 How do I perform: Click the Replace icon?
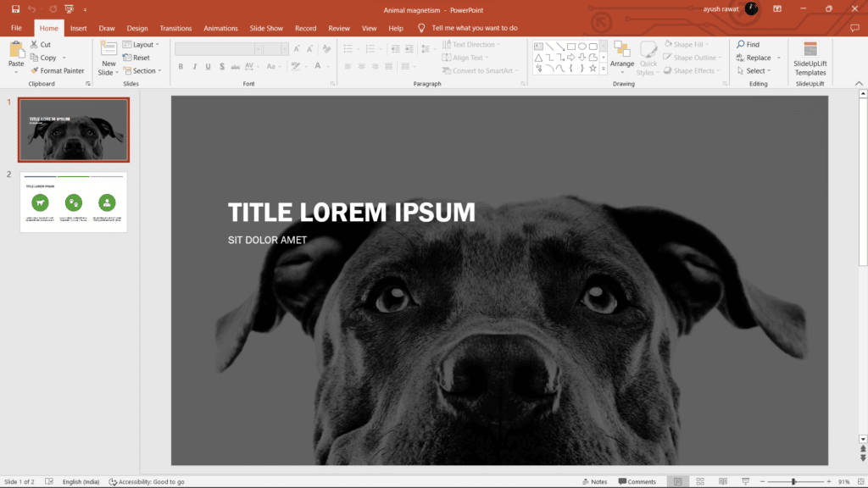coord(753,57)
